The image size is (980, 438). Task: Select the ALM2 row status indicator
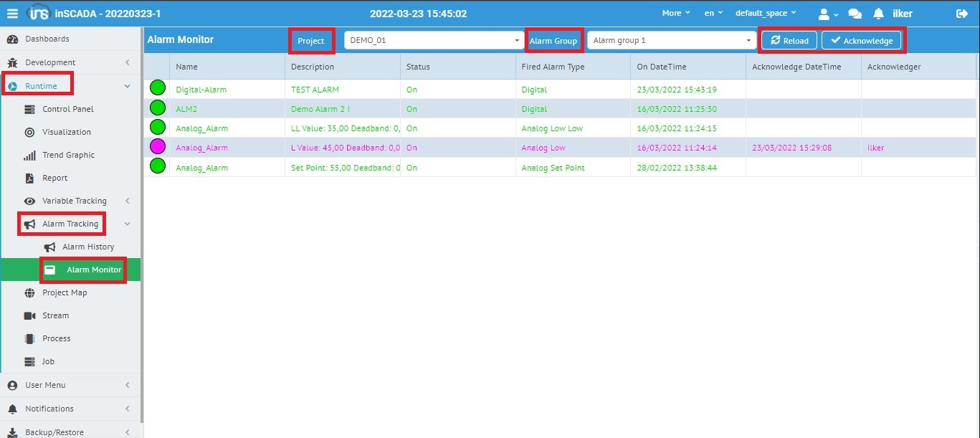157,108
